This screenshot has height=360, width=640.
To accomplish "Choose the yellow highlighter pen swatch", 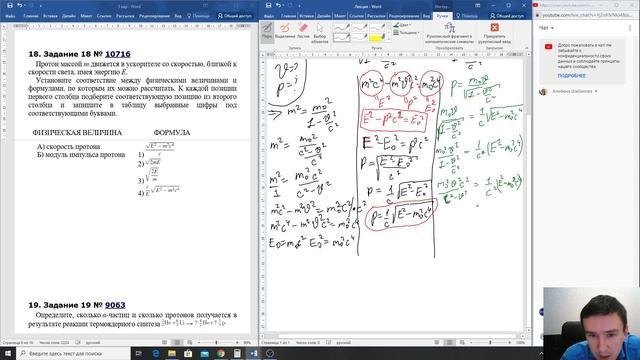I will click(377, 38).
